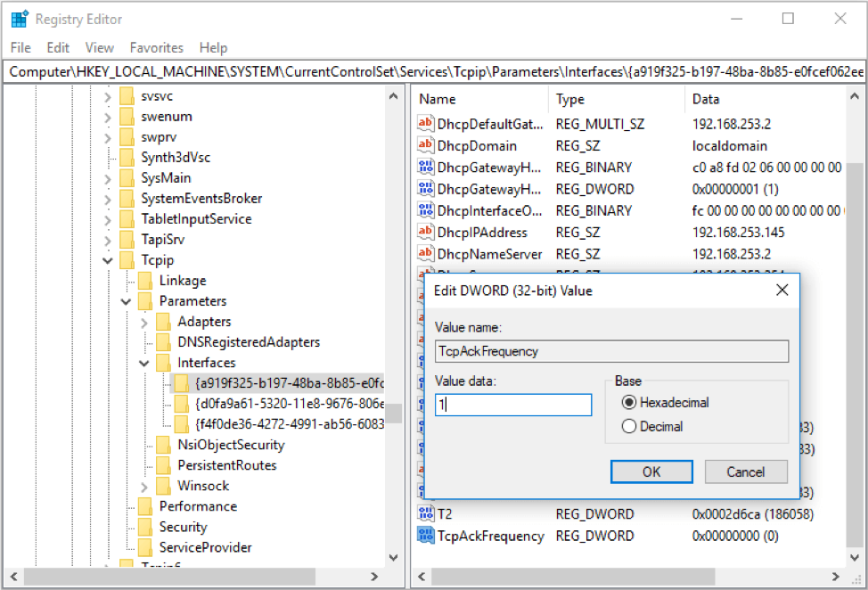Collapse the Interfaces tree node
Viewport: 868px width, 590px height.
(144, 363)
